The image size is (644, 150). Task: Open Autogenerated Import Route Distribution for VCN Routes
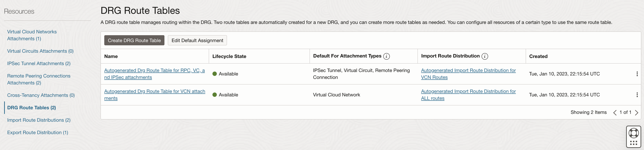(x=468, y=74)
